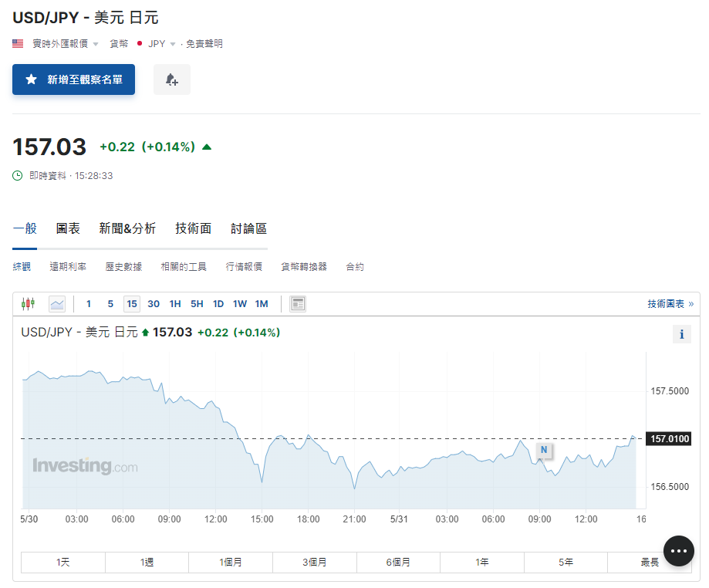Select the 15-minute interval
The height and width of the screenshot is (588, 709).
132,304
